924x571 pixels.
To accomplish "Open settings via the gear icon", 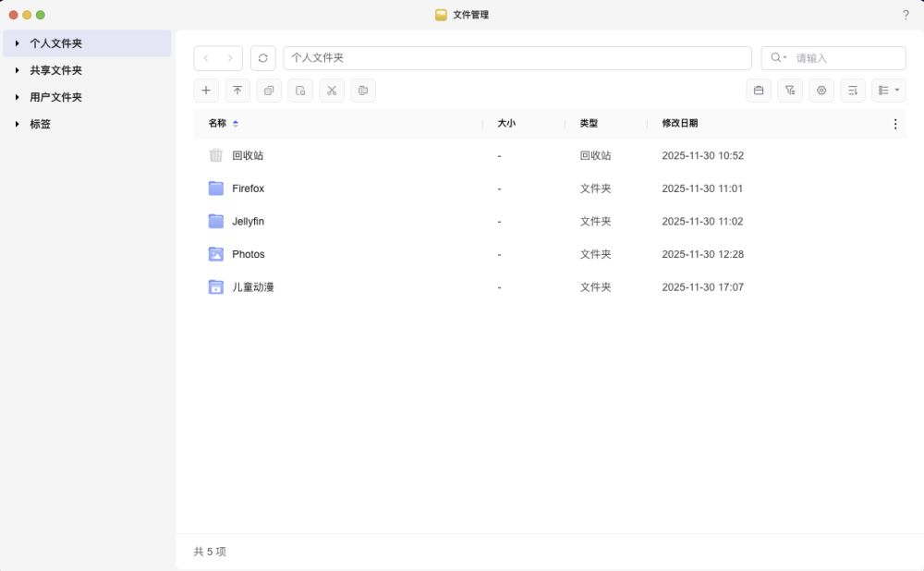I will point(821,91).
